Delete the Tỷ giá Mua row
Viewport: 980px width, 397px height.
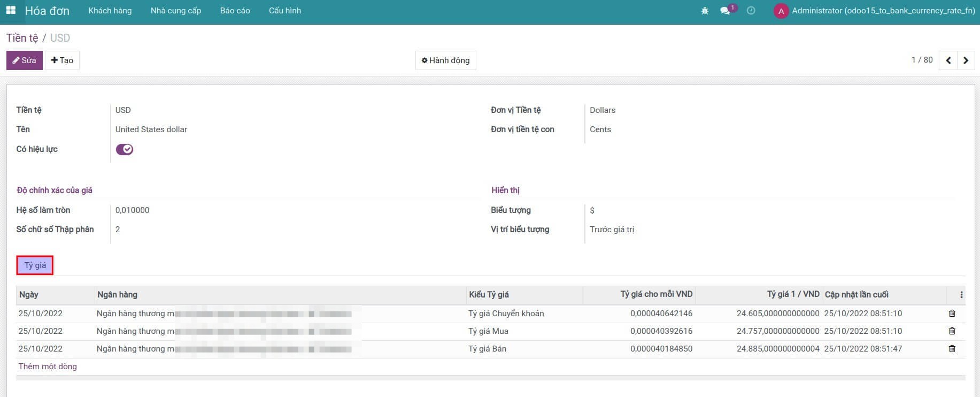(x=952, y=331)
